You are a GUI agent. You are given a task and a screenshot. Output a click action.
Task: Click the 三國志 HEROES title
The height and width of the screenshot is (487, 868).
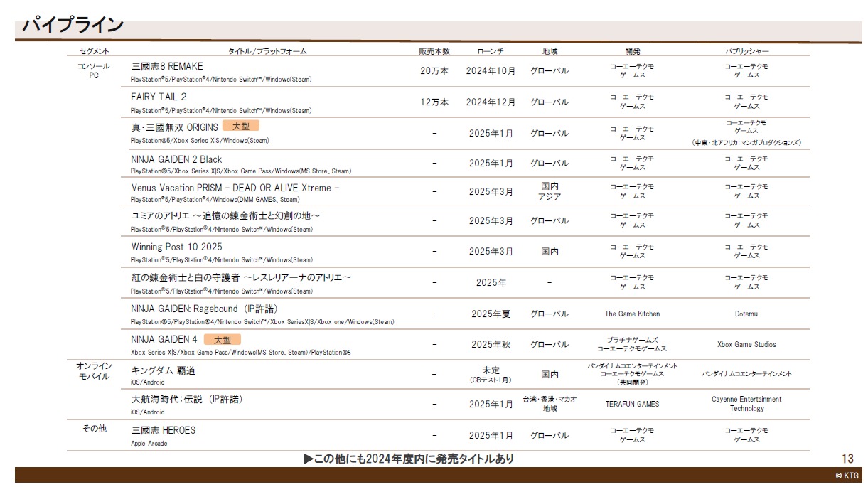point(164,430)
